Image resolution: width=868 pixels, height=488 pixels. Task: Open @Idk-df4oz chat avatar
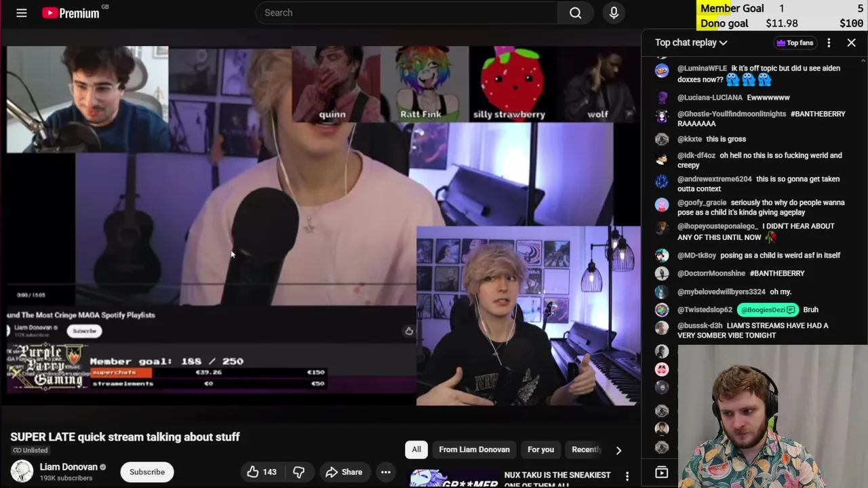[662, 159]
